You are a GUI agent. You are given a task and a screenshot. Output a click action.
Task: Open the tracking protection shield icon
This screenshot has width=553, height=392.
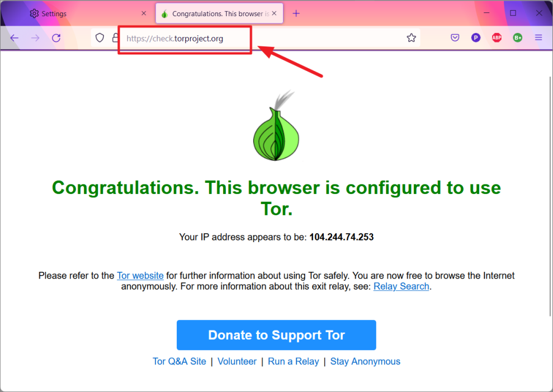tap(100, 38)
